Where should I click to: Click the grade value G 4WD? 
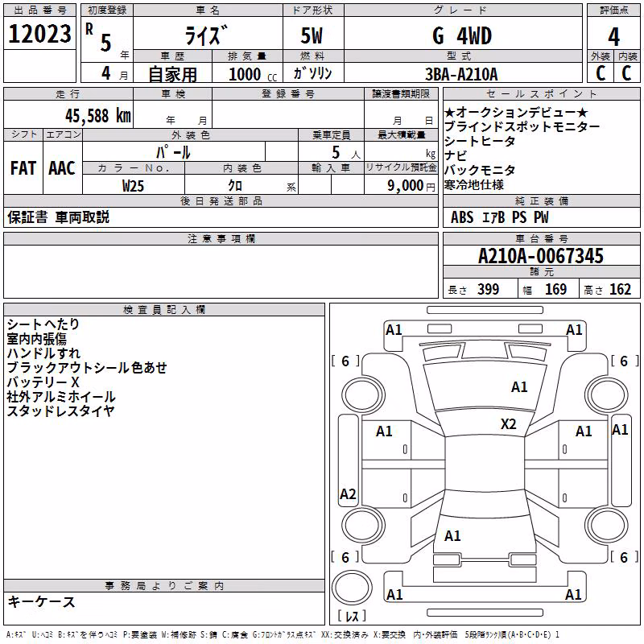pos(462,35)
